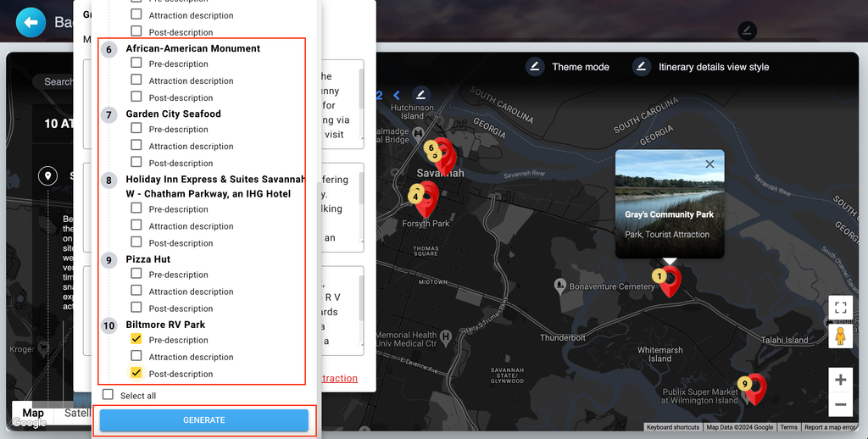Toggle the Select all checkbox
The width and height of the screenshot is (868, 439).
pos(108,394)
